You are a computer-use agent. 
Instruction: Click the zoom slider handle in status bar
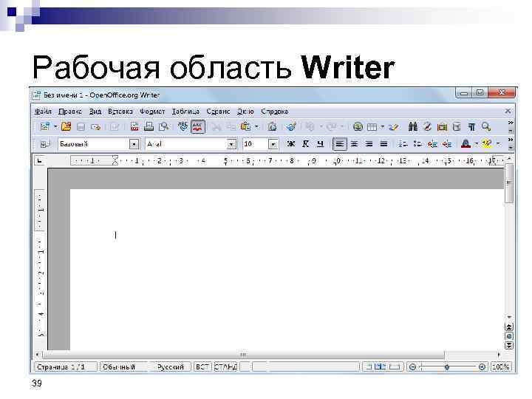pyautogui.click(x=447, y=367)
